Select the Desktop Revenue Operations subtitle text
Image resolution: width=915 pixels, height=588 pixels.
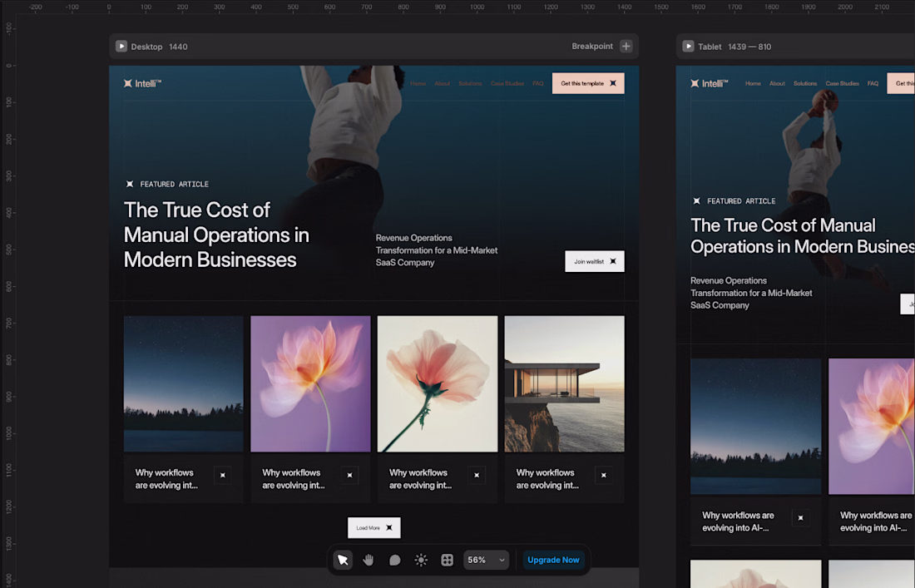pyautogui.click(x=437, y=250)
